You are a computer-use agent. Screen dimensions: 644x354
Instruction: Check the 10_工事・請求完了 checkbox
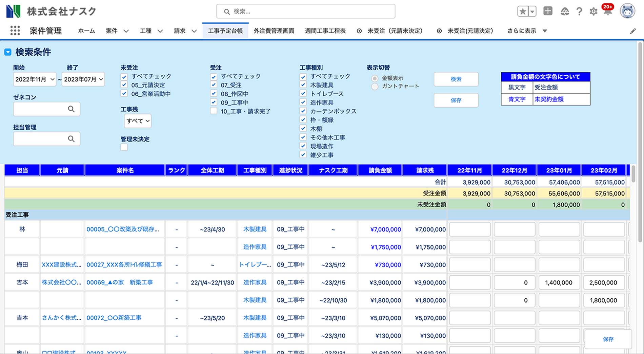point(214,111)
